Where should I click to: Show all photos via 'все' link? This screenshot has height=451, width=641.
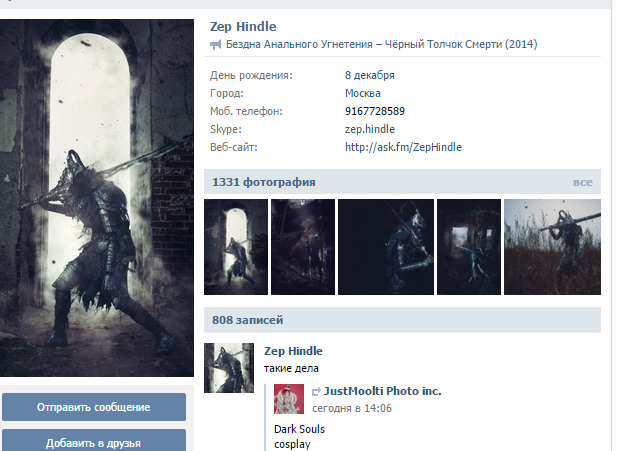(x=583, y=182)
